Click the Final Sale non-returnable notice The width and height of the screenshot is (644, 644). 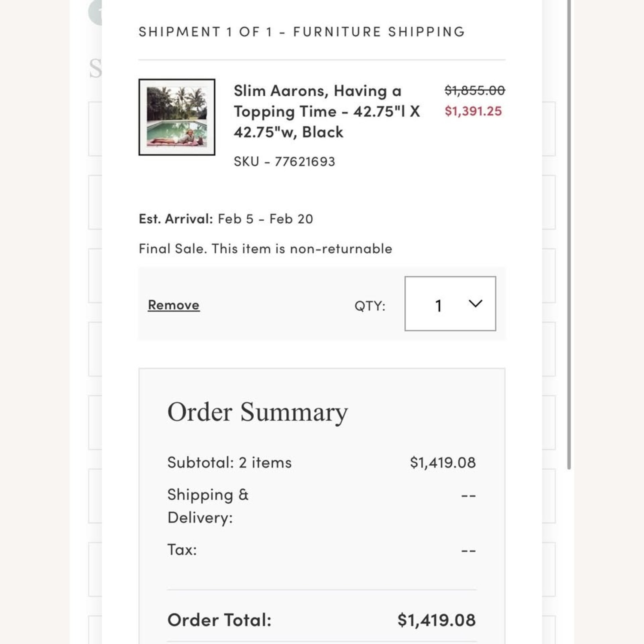click(x=265, y=249)
